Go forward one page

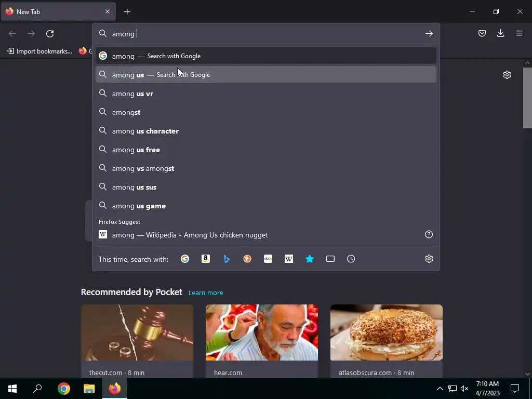(31, 34)
